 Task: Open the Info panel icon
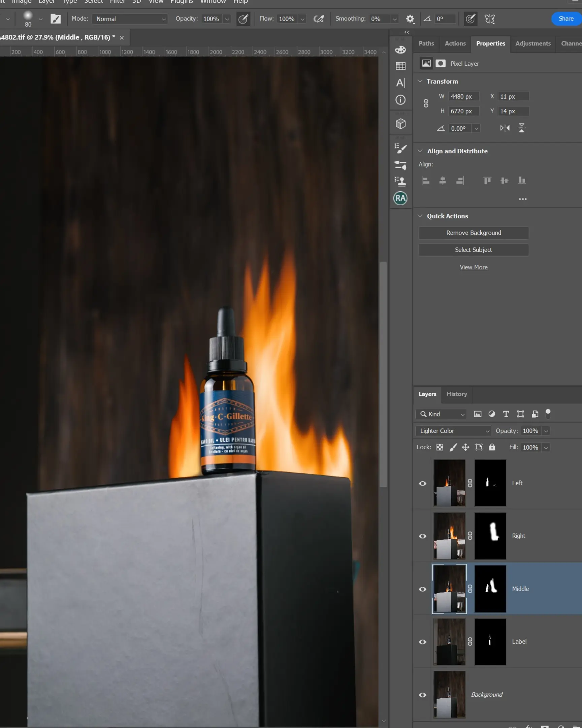[400, 100]
